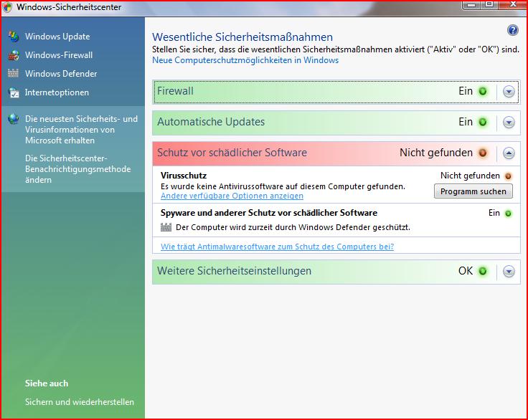Click the Windows Update icon in sidebar
Image resolution: width=528 pixels, height=420 pixels.
(x=14, y=37)
